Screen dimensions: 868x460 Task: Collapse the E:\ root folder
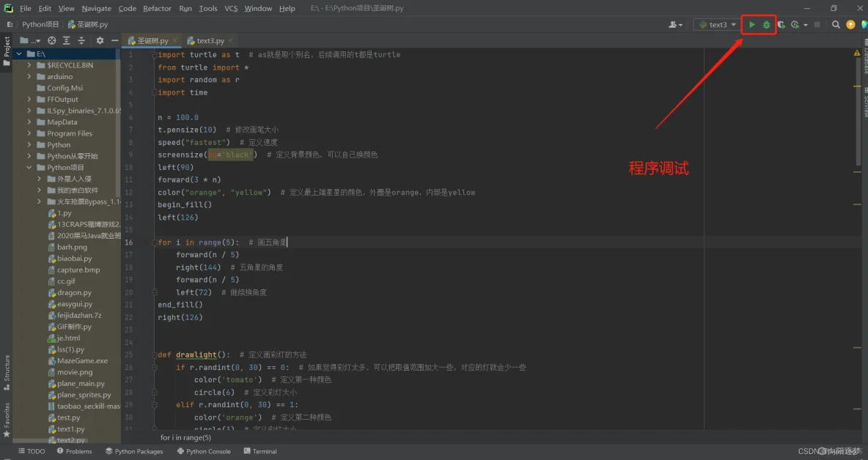pos(19,53)
